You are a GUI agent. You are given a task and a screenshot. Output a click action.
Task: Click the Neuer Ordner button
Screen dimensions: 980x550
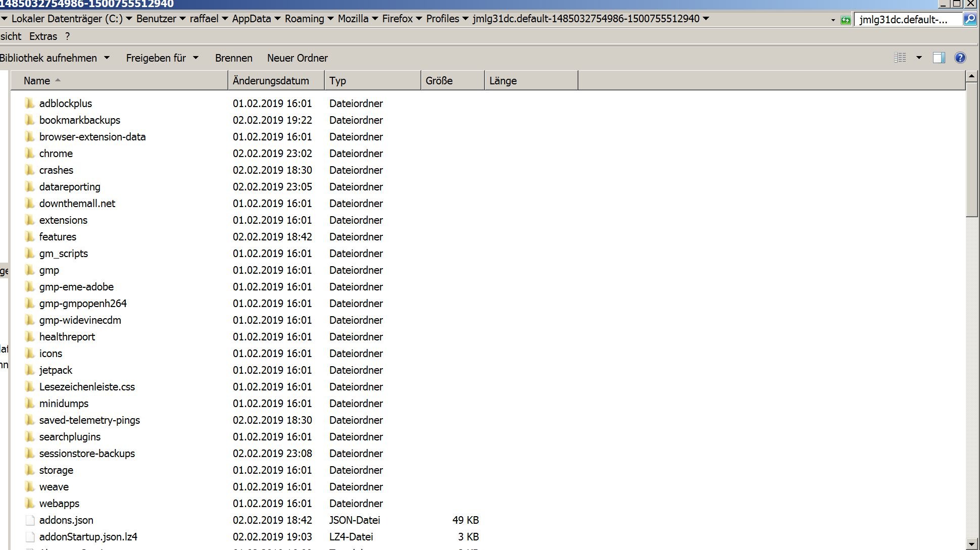click(x=297, y=58)
